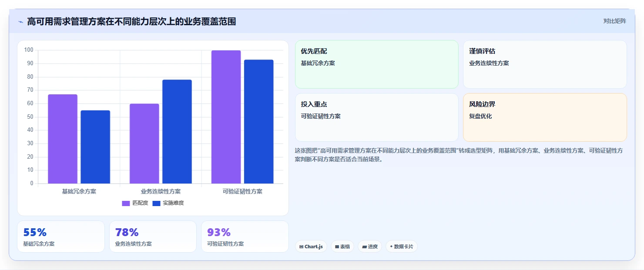644x270 pixels.
Task: Click the 业务连续性方案 x-axis label
Action: tap(161, 191)
